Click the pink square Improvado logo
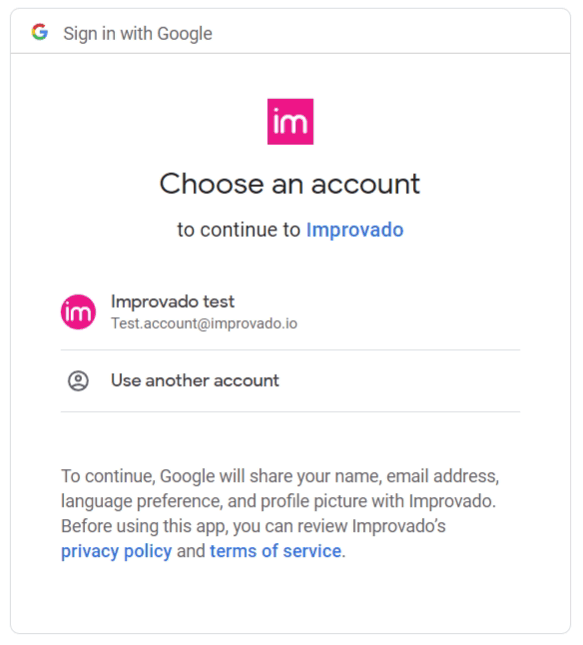 point(290,122)
